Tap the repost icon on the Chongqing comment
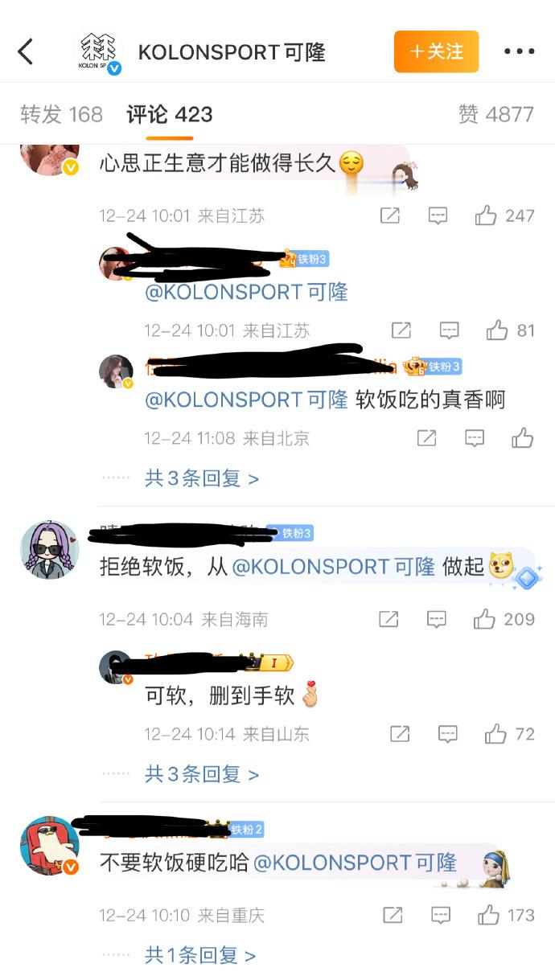Screen dimensions: 555x980 [x=393, y=915]
